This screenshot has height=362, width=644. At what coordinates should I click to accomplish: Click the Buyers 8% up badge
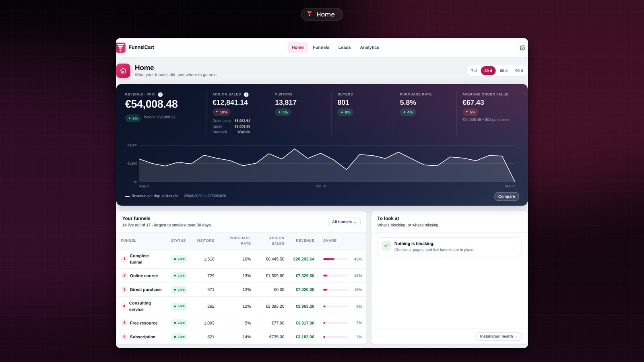[345, 112]
